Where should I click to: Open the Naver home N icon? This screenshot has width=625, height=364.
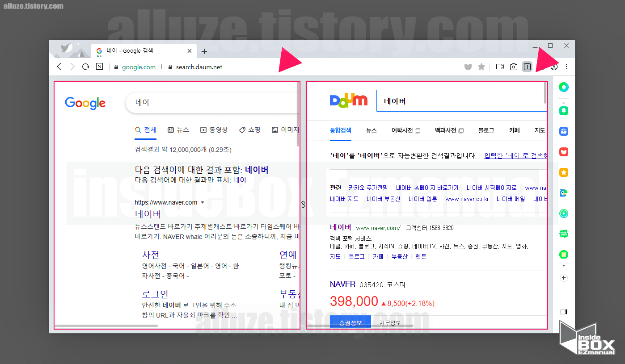point(99,67)
